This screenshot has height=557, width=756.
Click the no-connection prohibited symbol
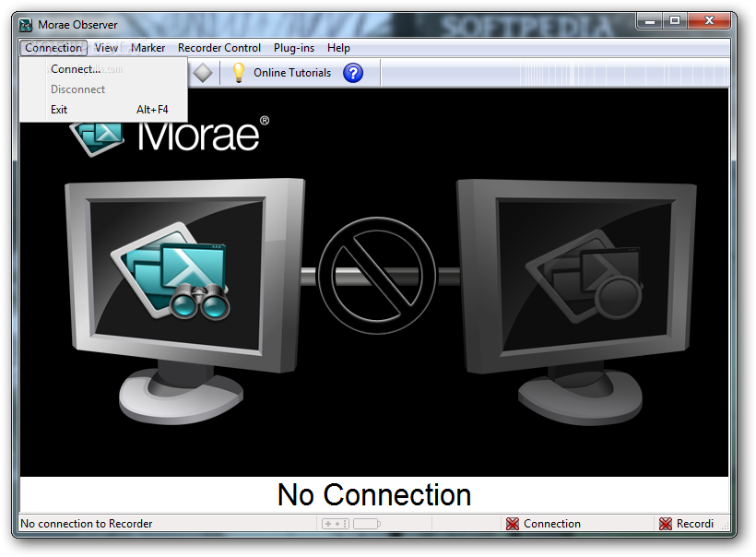tap(377, 276)
